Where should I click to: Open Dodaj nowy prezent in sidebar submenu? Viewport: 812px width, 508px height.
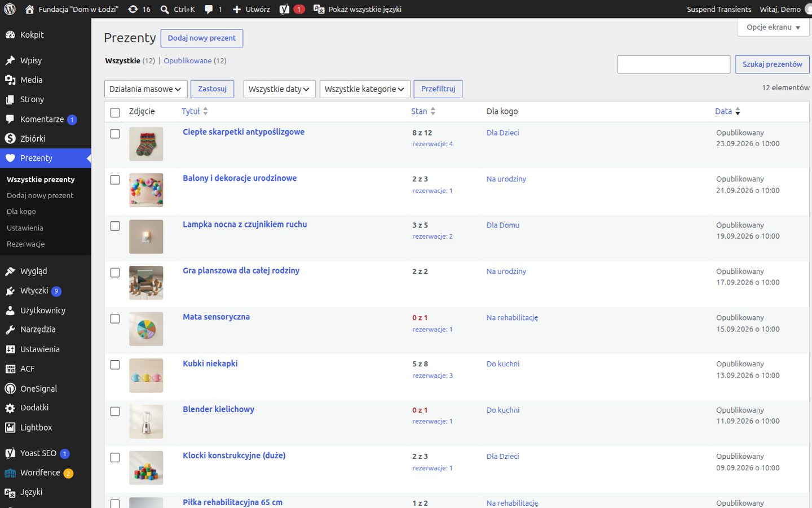click(40, 196)
